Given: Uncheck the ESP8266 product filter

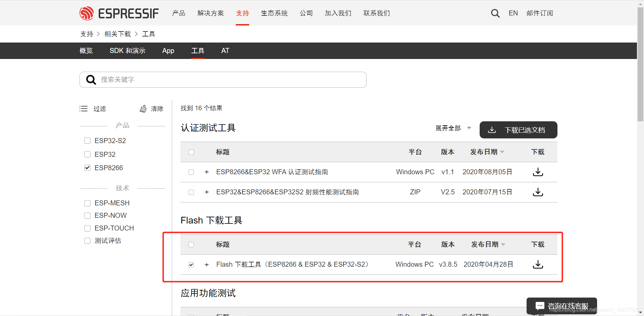Looking at the screenshot, I should click(88, 168).
